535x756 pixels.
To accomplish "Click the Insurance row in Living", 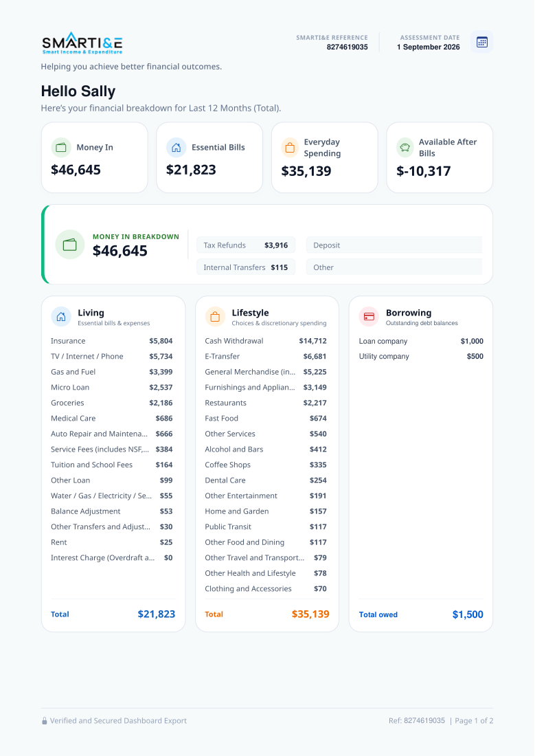I will (112, 341).
